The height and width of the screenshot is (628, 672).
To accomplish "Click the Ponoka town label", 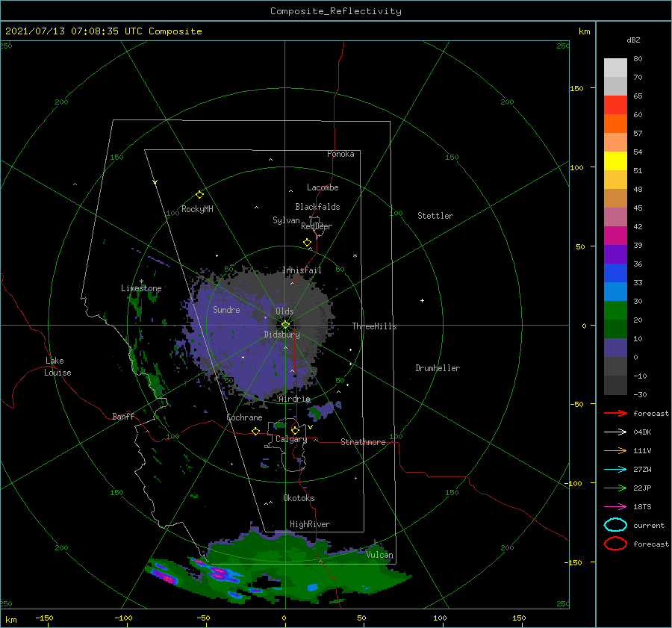I will pyautogui.click(x=340, y=154).
